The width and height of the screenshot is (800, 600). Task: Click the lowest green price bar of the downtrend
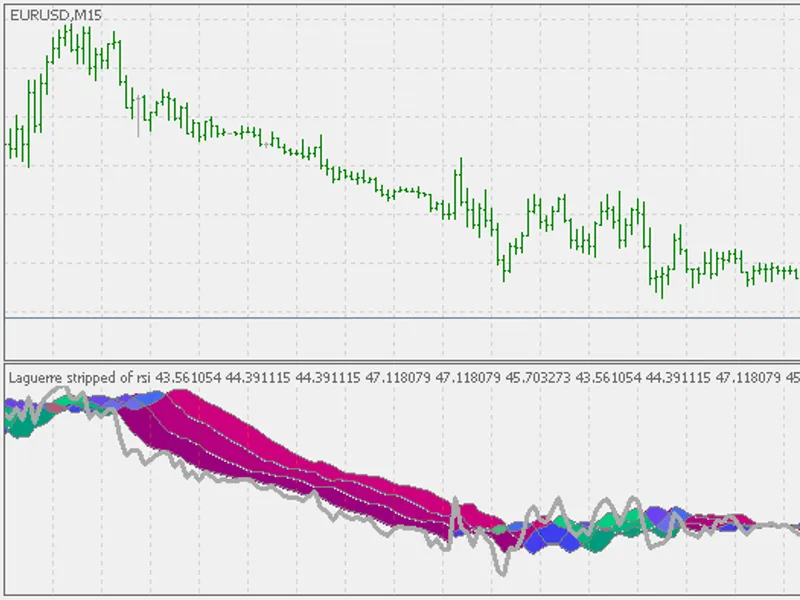[x=662, y=282]
